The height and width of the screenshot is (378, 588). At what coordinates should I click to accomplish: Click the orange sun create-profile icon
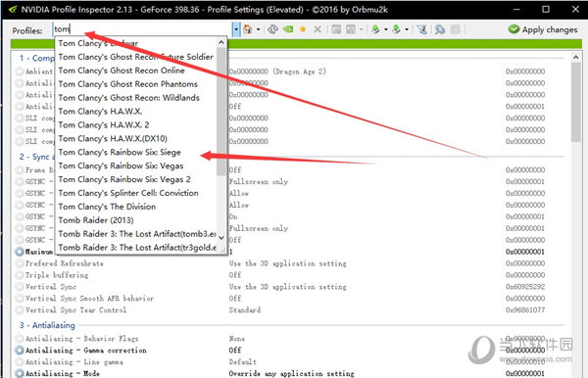click(303, 29)
